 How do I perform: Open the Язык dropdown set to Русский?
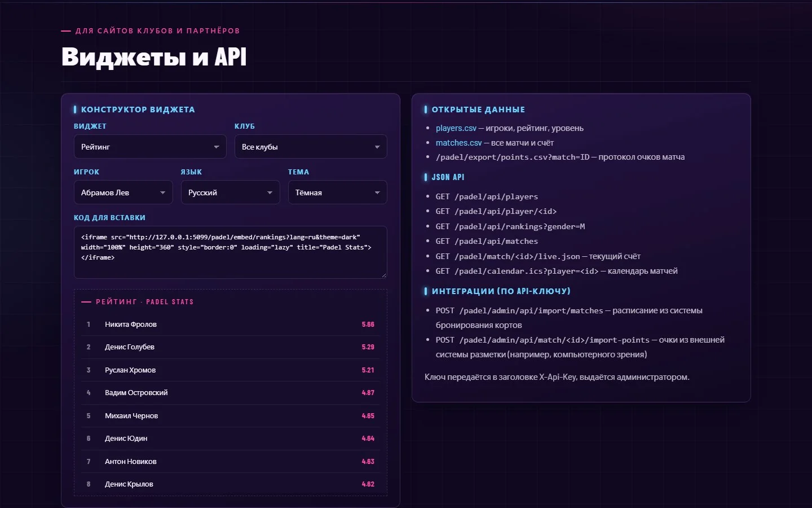(230, 192)
